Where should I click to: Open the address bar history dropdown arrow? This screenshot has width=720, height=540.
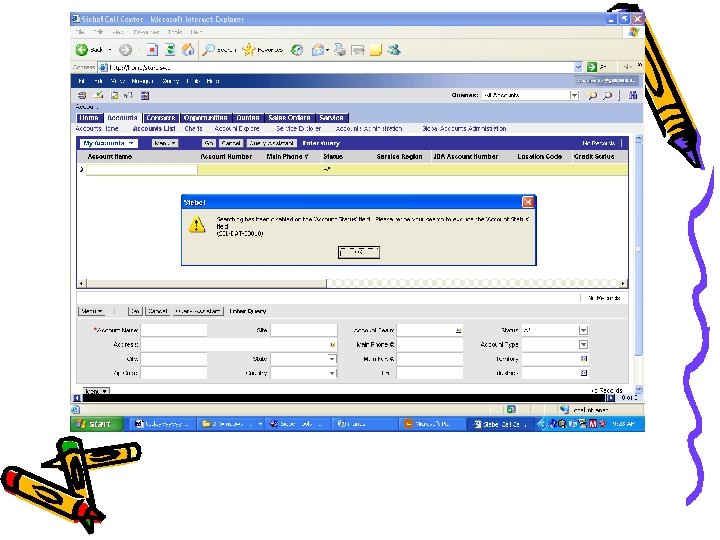pyautogui.click(x=578, y=67)
